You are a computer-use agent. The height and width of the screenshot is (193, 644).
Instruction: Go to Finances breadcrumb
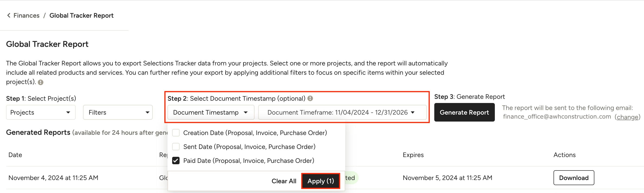26,16
